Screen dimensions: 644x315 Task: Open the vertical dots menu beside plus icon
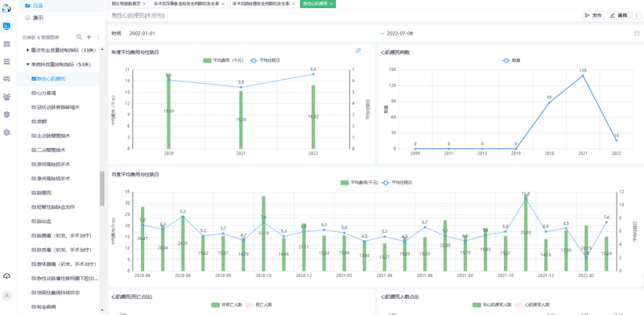[x=97, y=37]
